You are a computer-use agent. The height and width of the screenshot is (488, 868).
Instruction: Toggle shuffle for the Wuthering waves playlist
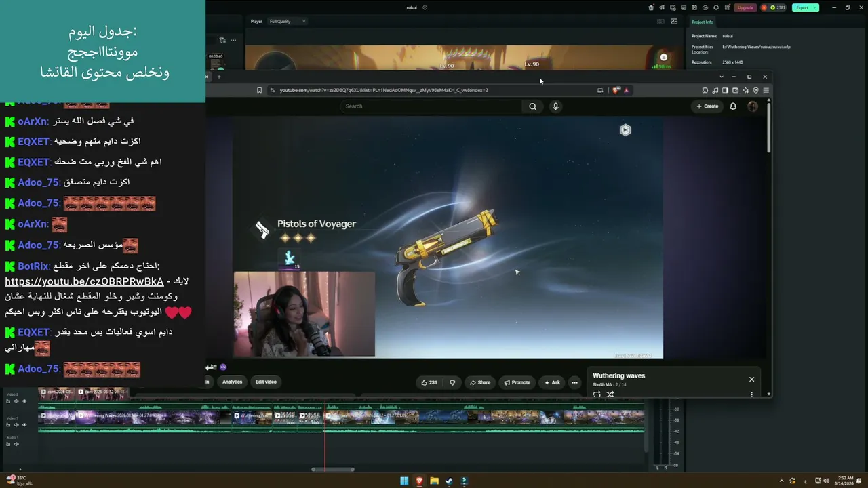click(x=610, y=394)
